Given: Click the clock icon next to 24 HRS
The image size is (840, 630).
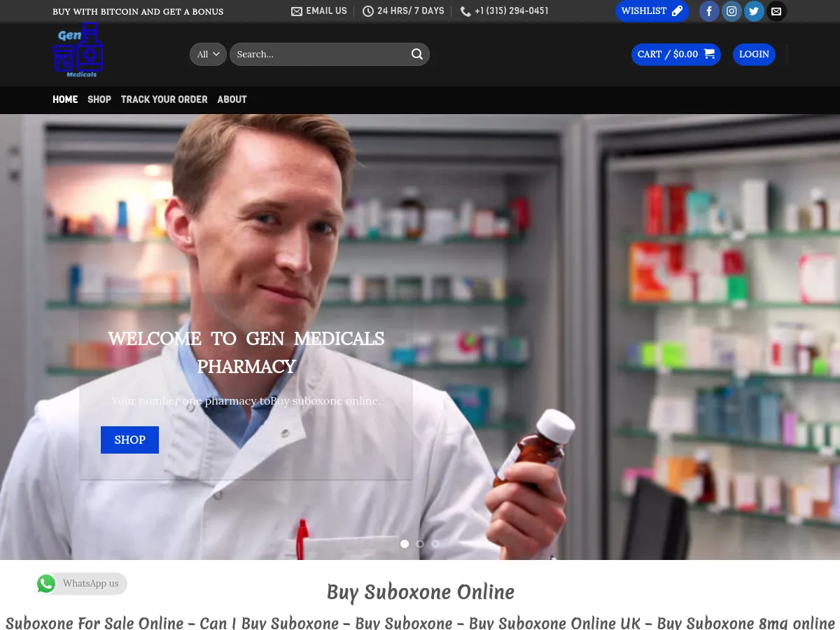Looking at the screenshot, I should coord(367,10).
